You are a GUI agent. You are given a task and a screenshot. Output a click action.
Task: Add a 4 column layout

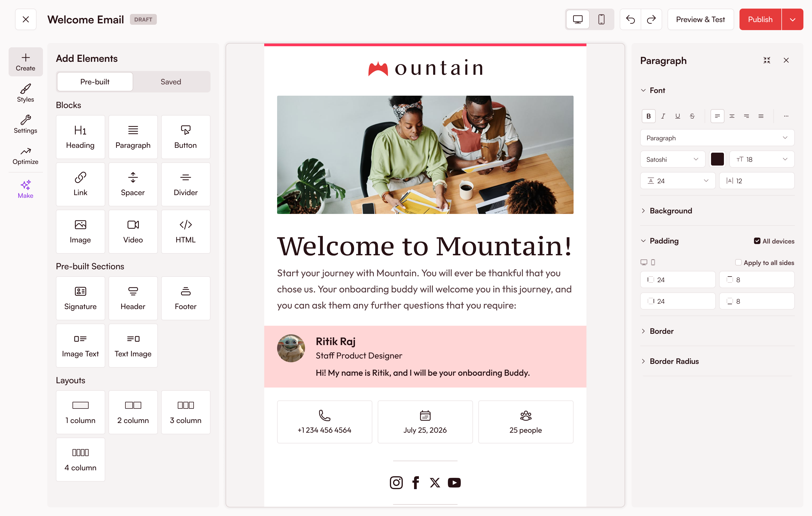pos(80,459)
